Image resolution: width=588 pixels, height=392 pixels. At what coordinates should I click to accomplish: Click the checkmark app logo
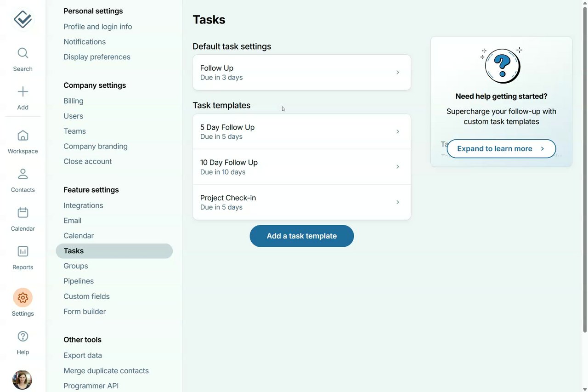(x=23, y=19)
